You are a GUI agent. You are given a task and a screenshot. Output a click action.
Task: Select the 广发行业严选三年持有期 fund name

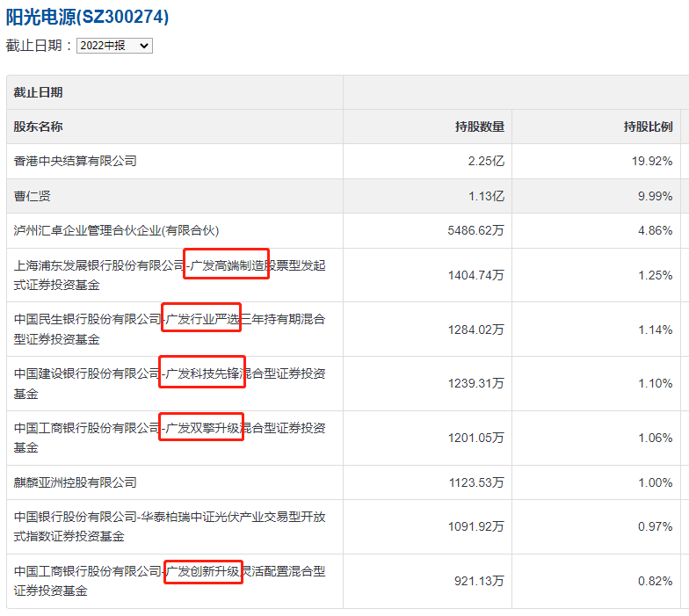tap(170, 329)
